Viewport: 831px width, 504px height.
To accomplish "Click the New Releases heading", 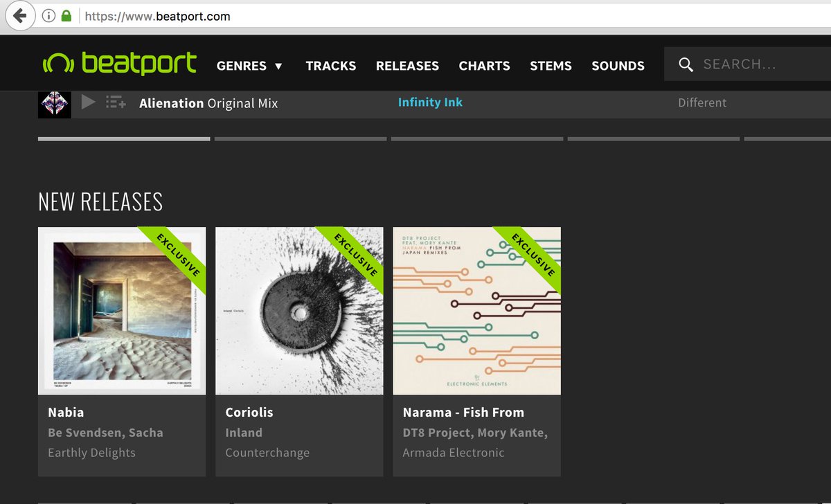I will (100, 201).
